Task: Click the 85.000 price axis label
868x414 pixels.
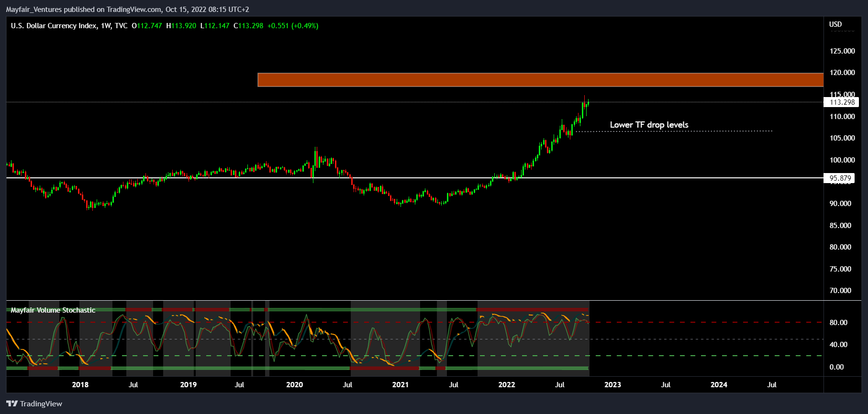Action: pos(840,226)
